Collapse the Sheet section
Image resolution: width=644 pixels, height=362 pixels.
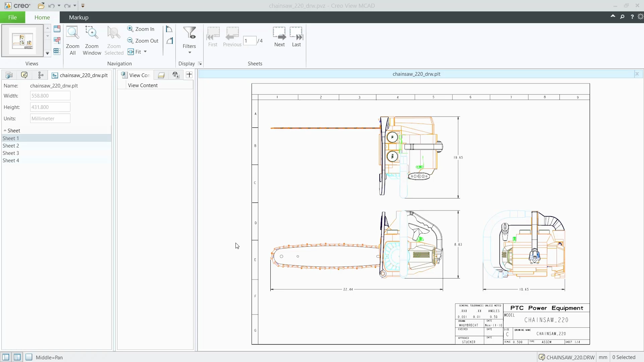[5, 130]
